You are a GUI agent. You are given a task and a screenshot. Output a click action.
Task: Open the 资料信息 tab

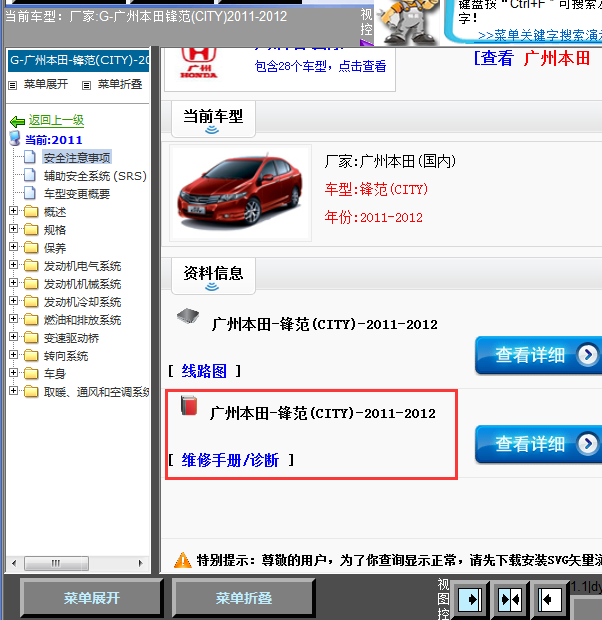tap(213, 276)
